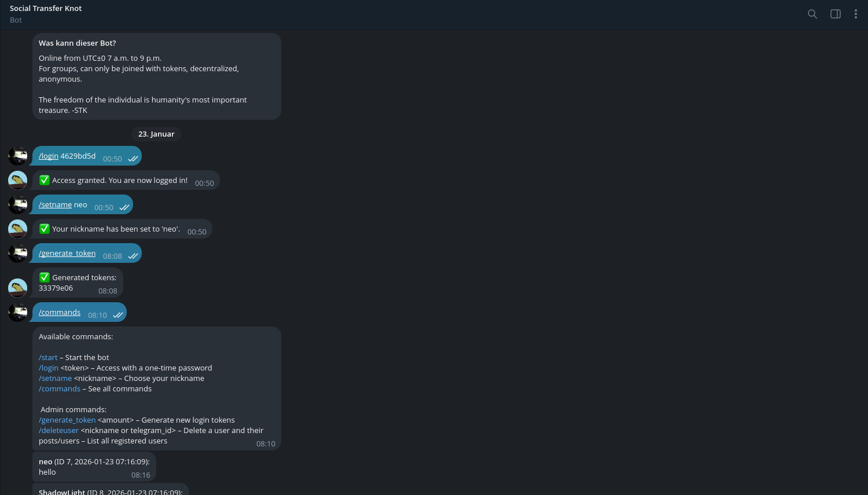The width and height of the screenshot is (868, 495).
Task: Click the 23. Januar date separator
Action: 156,134
